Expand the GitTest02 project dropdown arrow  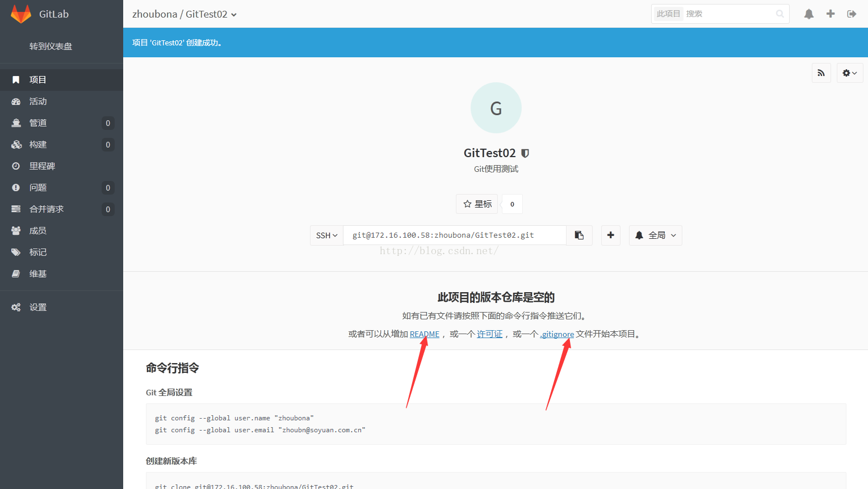coord(234,15)
